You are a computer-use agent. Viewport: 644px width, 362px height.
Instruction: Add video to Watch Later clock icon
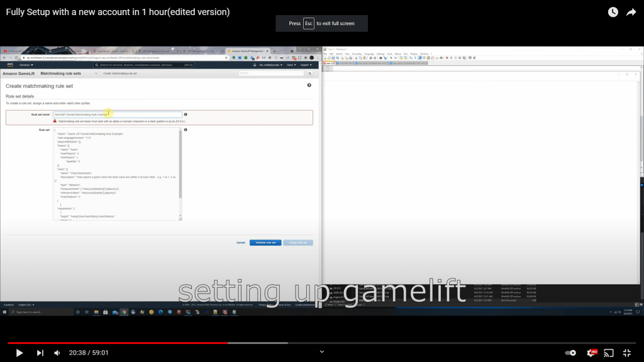pyautogui.click(x=613, y=12)
